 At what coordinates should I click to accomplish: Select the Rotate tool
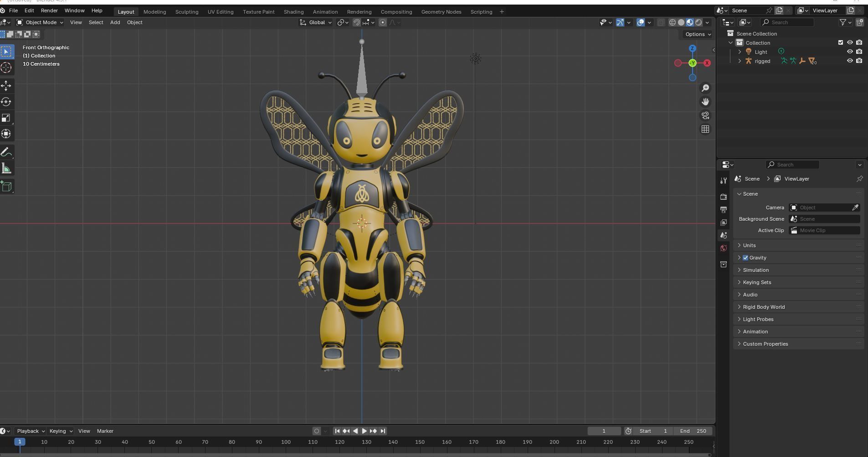pos(6,102)
